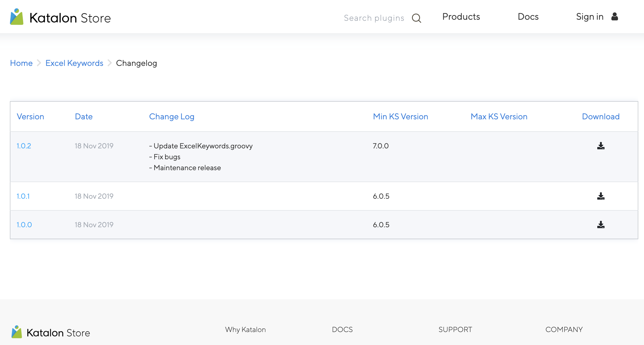Open the Products menu
The height and width of the screenshot is (345, 644).
click(x=461, y=17)
